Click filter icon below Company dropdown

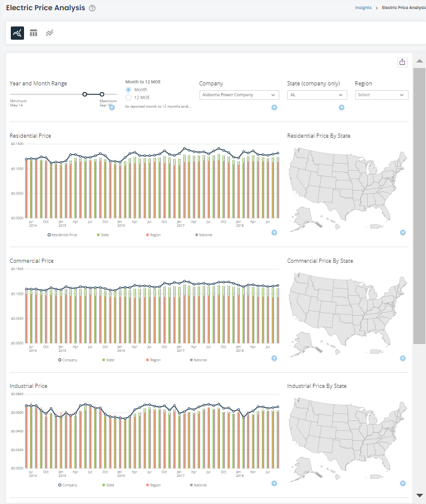click(274, 108)
